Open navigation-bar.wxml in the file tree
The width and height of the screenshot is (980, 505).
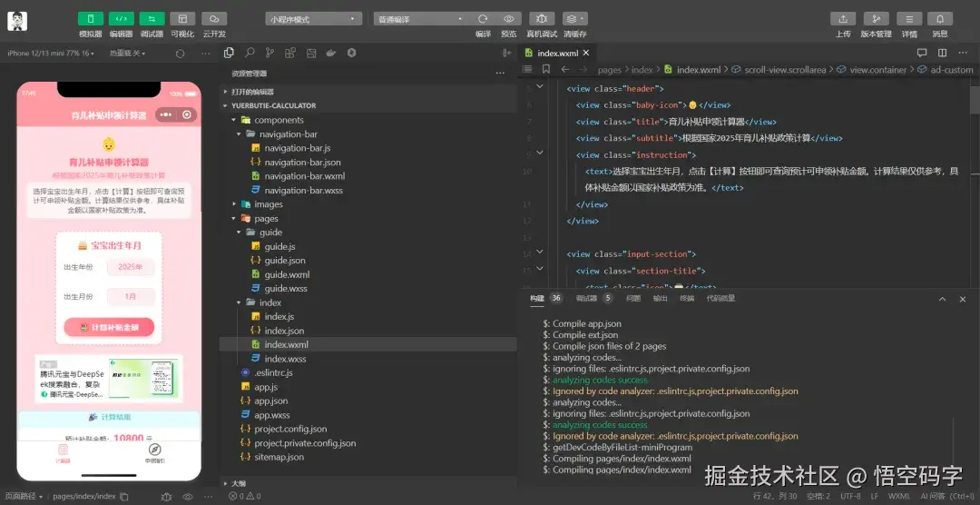tap(304, 176)
